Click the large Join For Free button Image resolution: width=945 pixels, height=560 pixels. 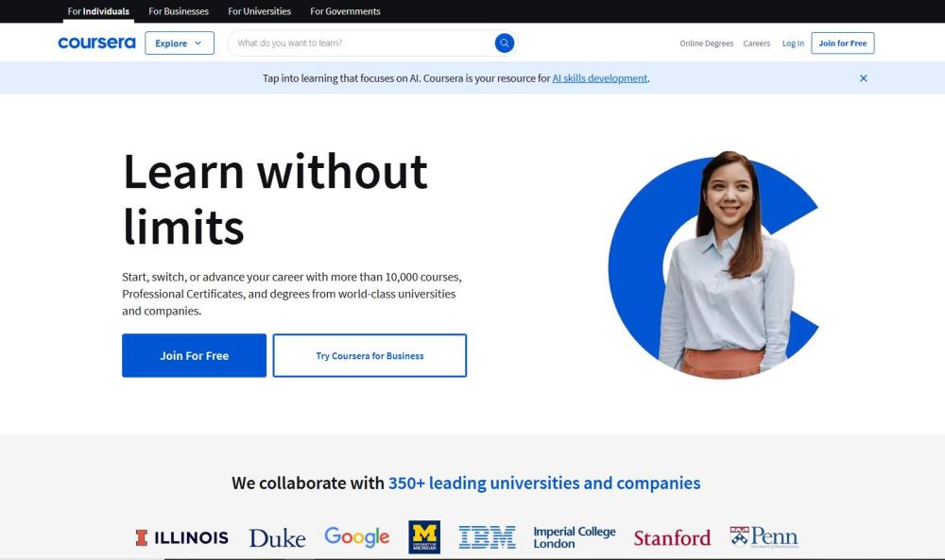pos(194,355)
